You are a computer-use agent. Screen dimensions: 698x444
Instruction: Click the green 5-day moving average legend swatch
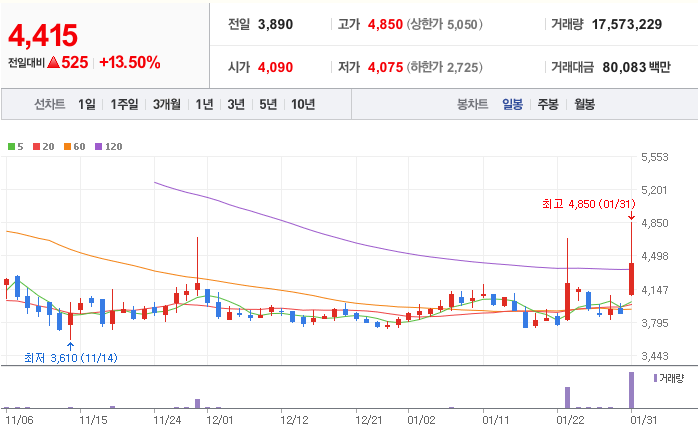point(12,147)
